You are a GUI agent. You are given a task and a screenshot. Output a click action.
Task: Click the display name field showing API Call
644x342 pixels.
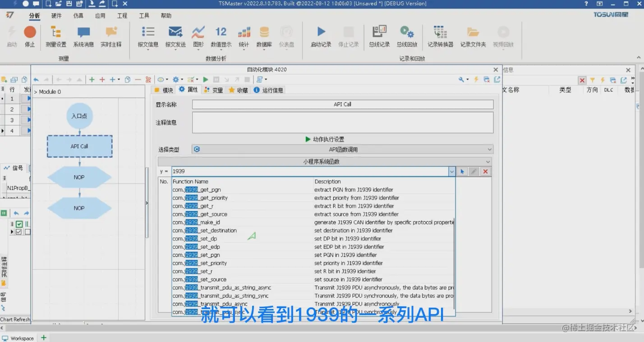pyautogui.click(x=343, y=104)
